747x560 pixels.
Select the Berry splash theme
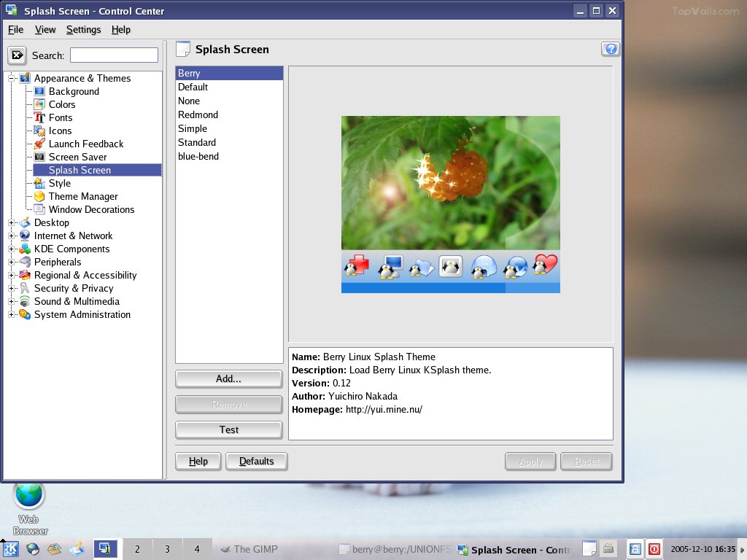229,74
